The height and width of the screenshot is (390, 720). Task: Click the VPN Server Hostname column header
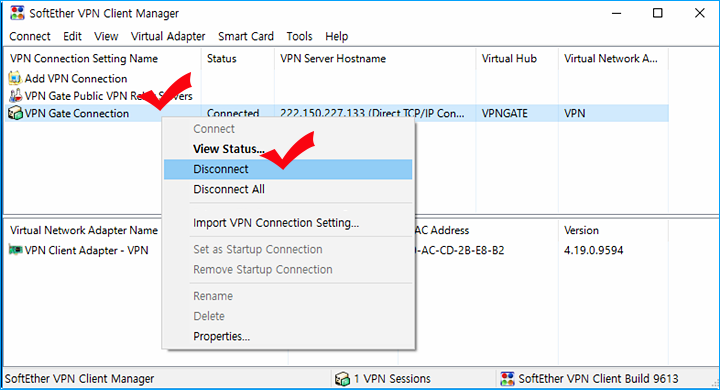point(375,58)
